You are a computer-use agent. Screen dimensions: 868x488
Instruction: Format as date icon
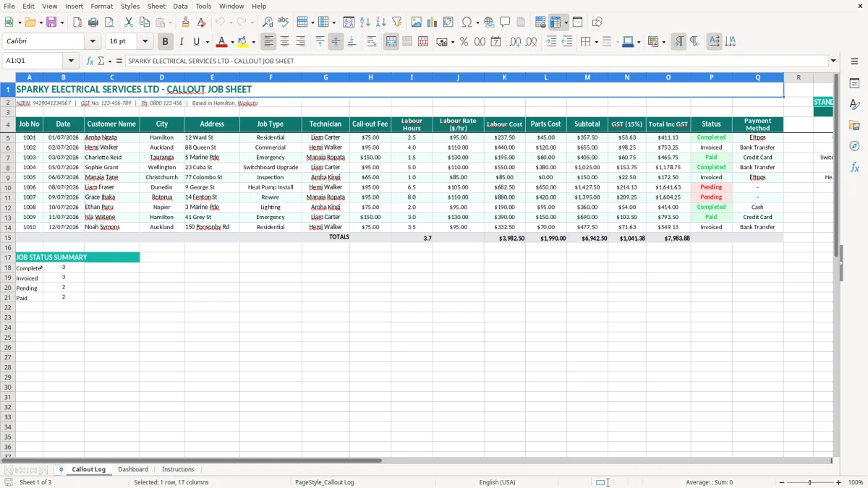pyautogui.click(x=495, y=42)
